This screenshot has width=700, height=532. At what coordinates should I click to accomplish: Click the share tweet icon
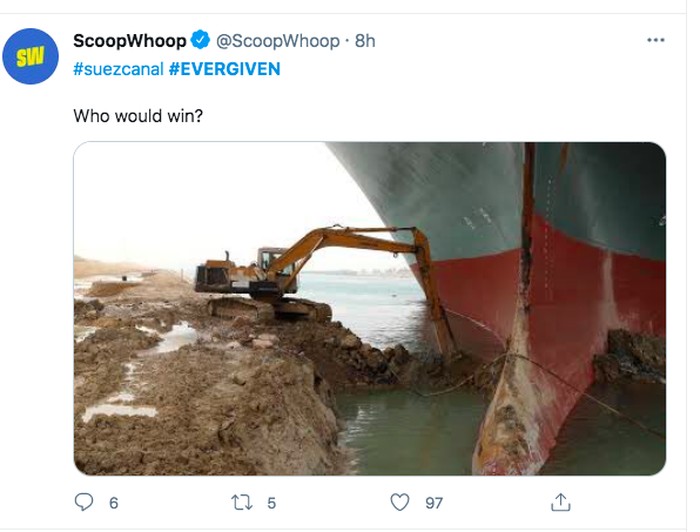(561, 502)
